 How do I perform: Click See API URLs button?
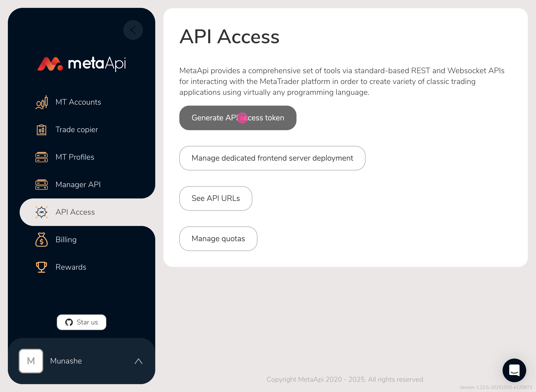point(215,198)
